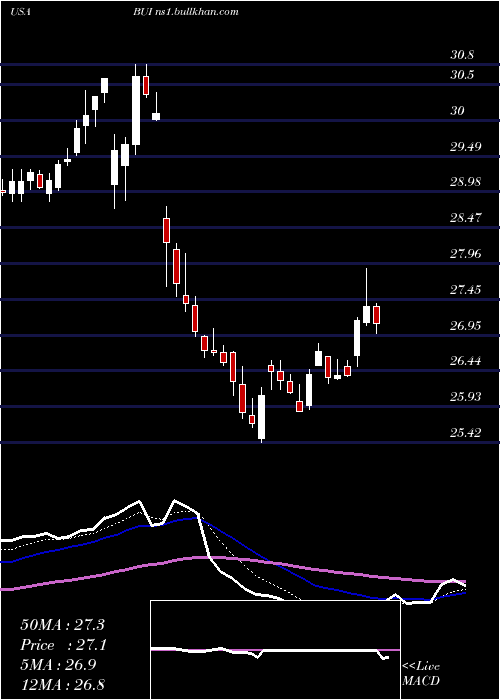Click the last red candlestick on the right
The image size is (500, 700).
[x=377, y=315]
